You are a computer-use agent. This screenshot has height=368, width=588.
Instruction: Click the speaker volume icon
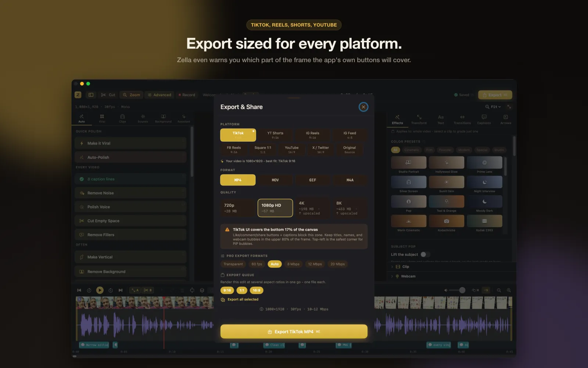tap(446, 290)
